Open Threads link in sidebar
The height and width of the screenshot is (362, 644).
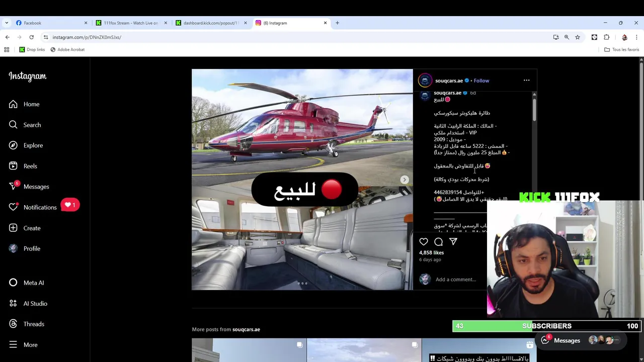pos(27,324)
